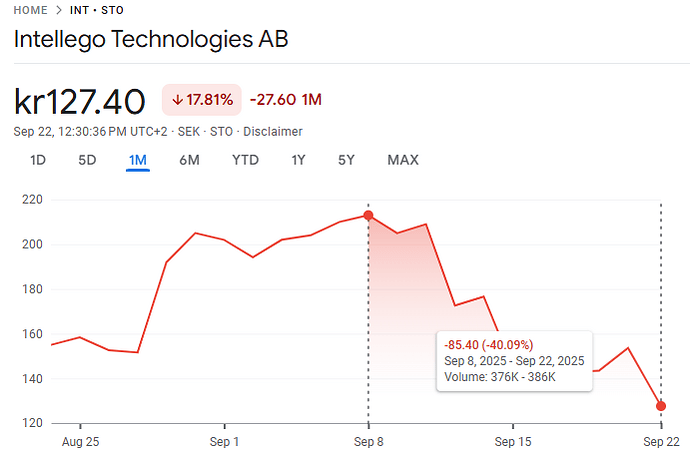690x460 pixels.
Task: Select the 1D time range tab
Action: coord(38,160)
